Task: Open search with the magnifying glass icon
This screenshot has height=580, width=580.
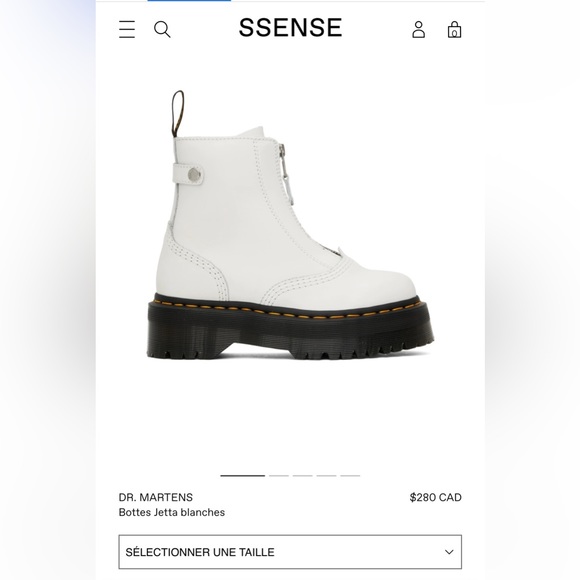Action: 162,29
